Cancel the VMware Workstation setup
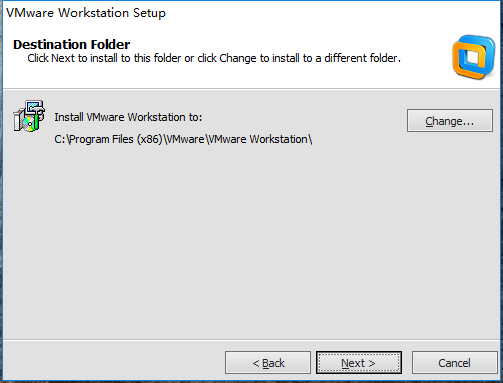 (x=455, y=362)
